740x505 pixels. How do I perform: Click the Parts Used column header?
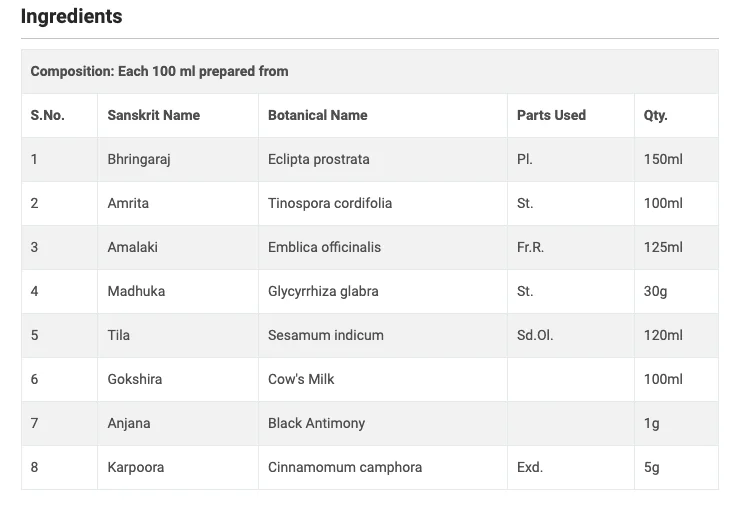coord(551,115)
